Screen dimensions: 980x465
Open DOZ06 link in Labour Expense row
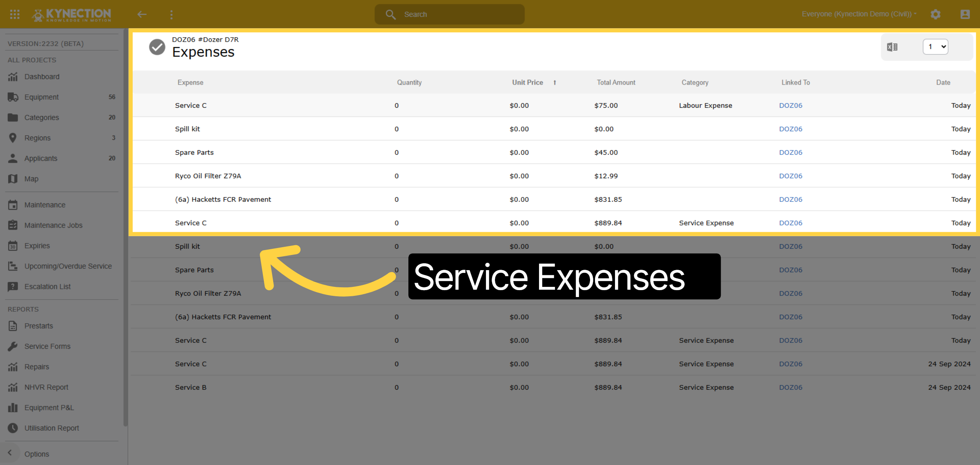coord(791,105)
